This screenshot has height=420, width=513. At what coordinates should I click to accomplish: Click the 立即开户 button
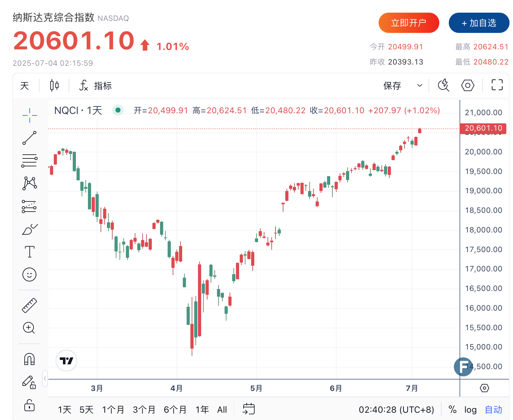click(x=409, y=23)
